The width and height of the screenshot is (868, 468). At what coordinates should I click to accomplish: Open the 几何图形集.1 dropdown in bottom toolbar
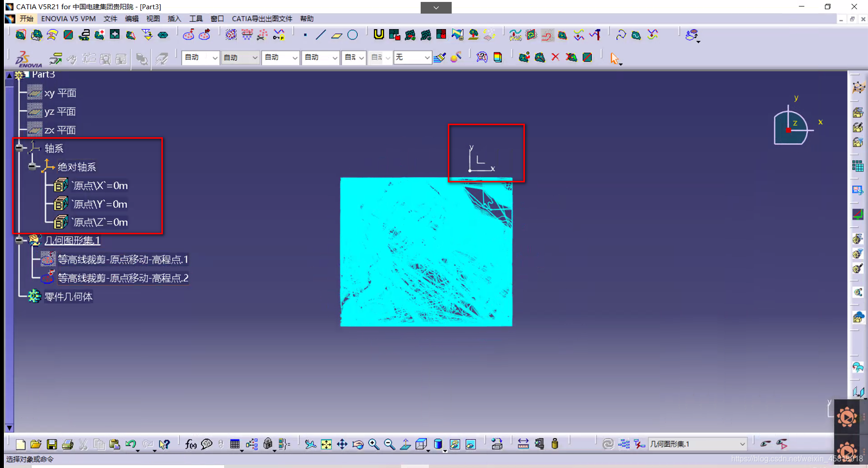(x=742, y=444)
